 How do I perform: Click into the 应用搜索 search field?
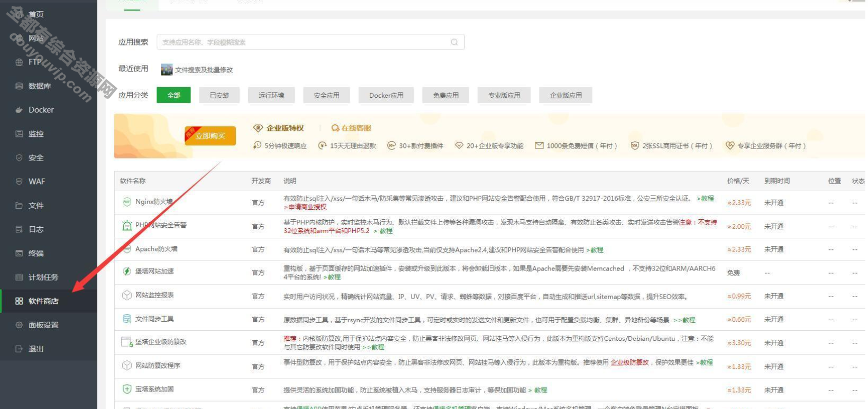(x=310, y=42)
